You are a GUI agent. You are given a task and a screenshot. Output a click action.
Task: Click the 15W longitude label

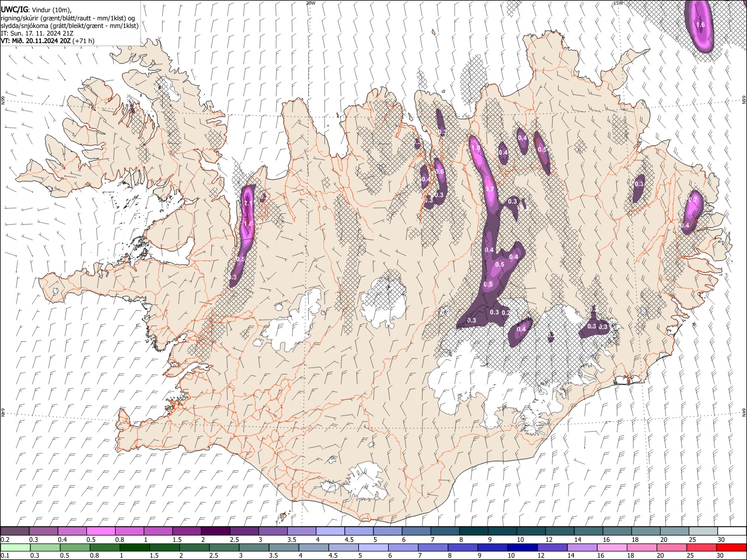[618, 3]
